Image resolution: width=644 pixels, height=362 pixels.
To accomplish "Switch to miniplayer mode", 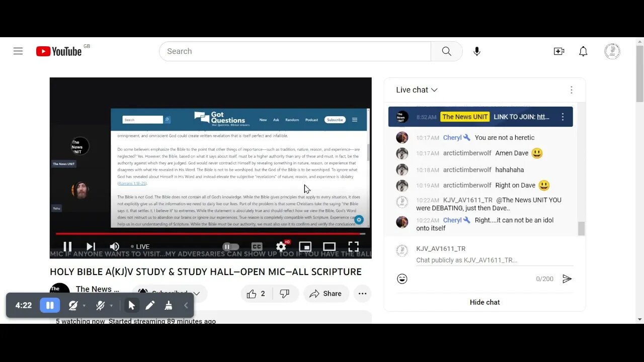I will coord(305,246).
